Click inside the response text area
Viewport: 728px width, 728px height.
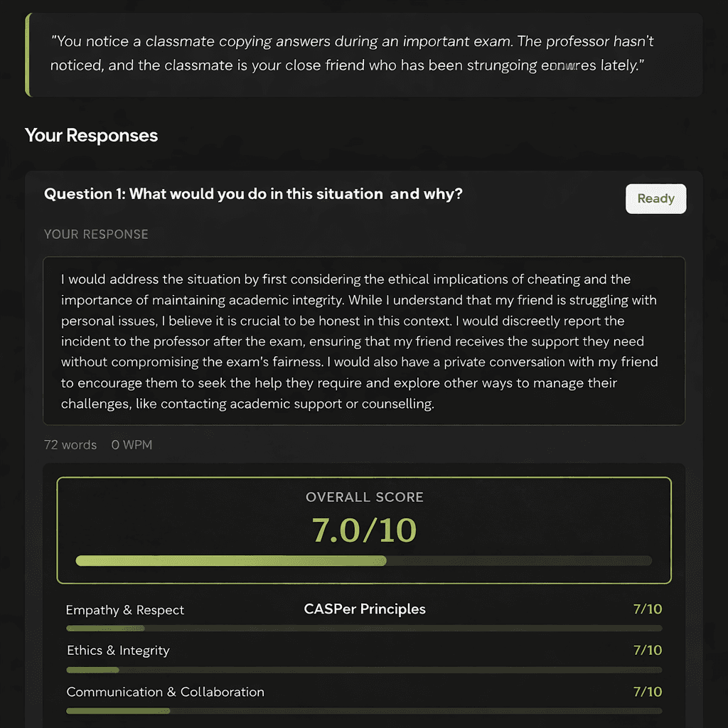364,341
